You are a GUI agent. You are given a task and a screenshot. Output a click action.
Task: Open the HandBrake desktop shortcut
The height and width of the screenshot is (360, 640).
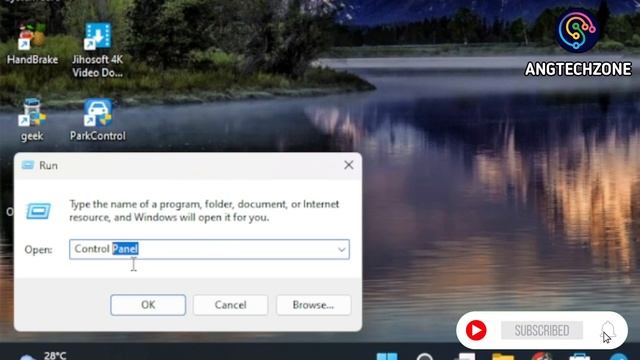(x=32, y=44)
